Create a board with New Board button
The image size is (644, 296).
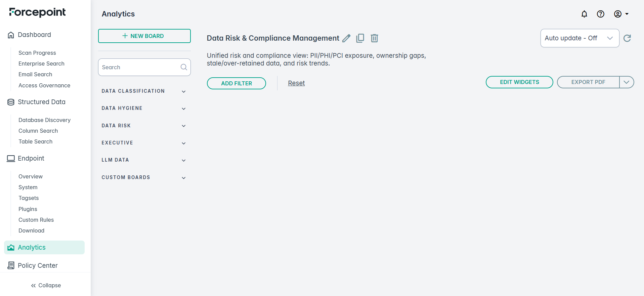(x=144, y=36)
